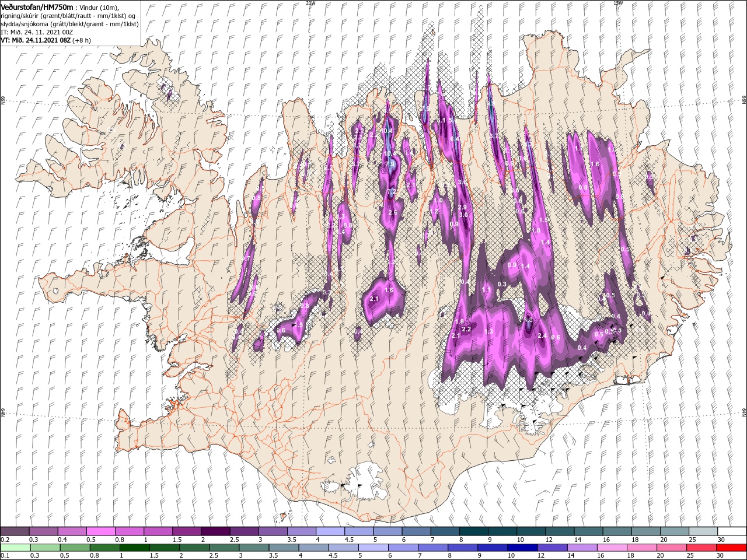Click lower legend swatch starting at 8
This screenshot has height=560, width=747.
click(462, 548)
